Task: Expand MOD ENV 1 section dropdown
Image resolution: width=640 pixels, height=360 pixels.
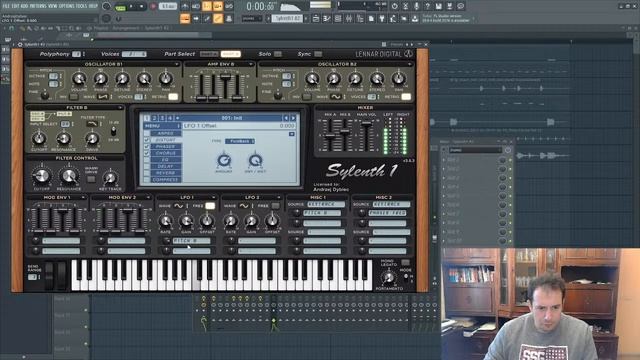Action: coord(83,197)
